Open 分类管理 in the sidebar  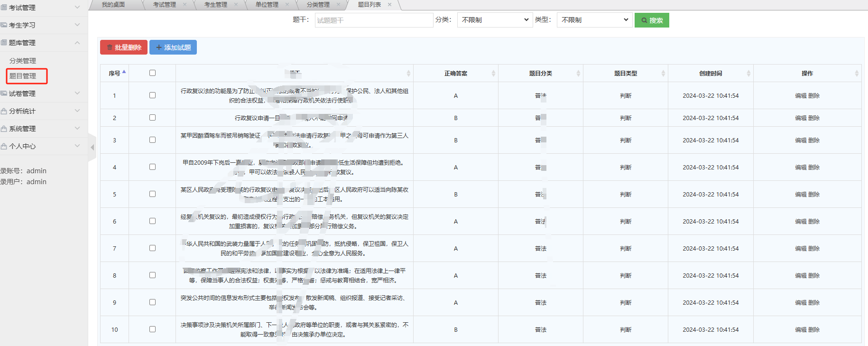point(23,61)
